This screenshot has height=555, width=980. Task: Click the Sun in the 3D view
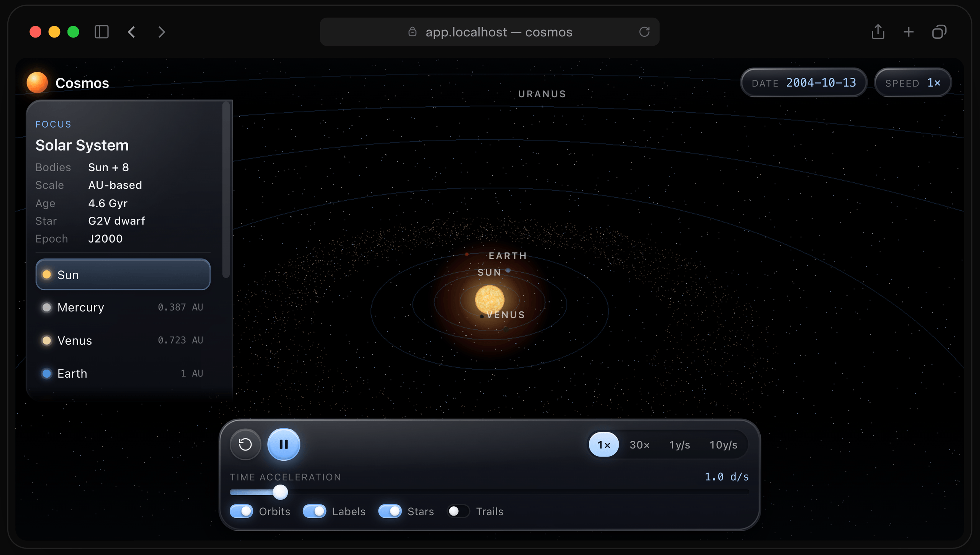(x=490, y=300)
